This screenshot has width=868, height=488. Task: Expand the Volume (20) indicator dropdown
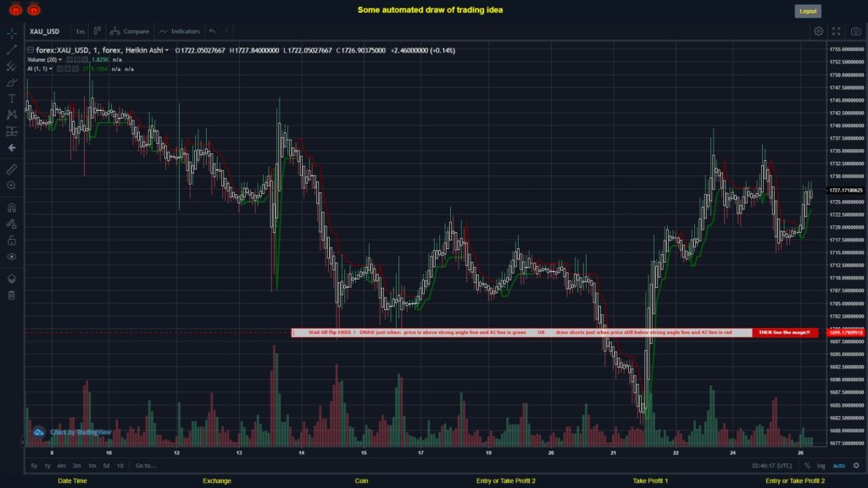pyautogui.click(x=60, y=60)
